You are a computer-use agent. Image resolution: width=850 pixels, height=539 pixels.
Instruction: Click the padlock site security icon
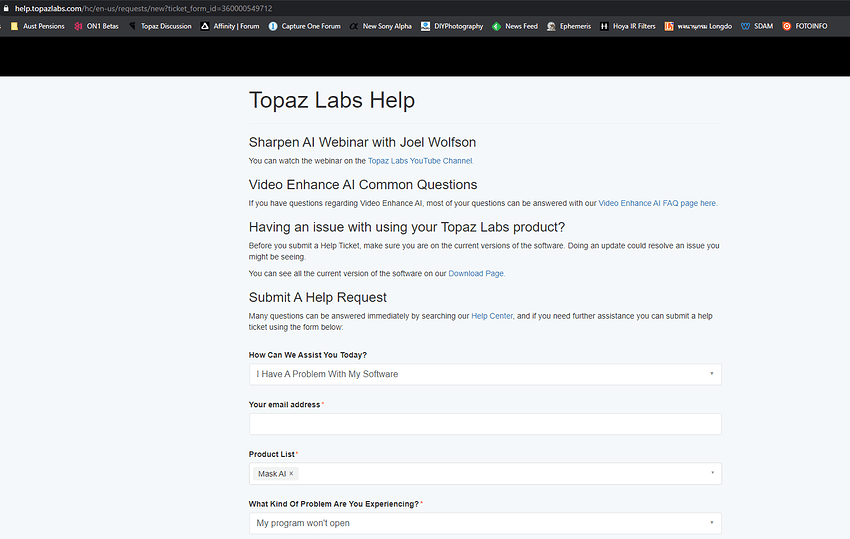(6, 8)
